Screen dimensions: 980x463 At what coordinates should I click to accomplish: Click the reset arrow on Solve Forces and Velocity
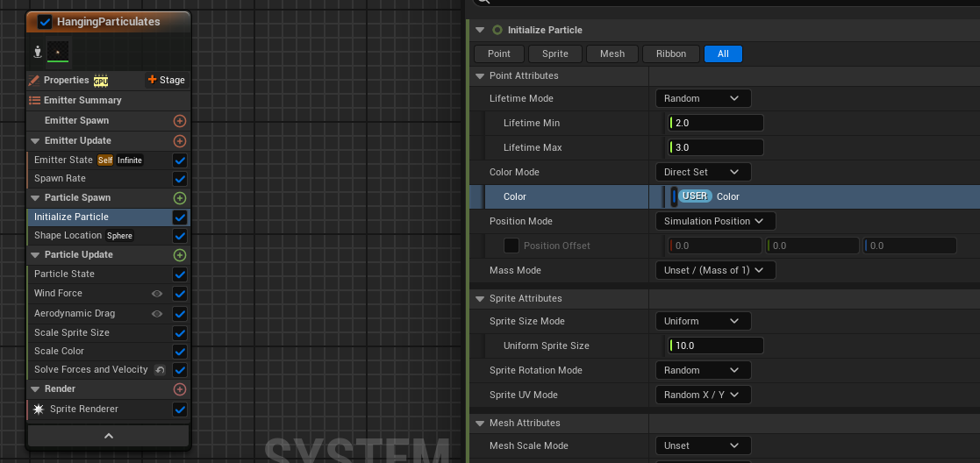(x=160, y=370)
